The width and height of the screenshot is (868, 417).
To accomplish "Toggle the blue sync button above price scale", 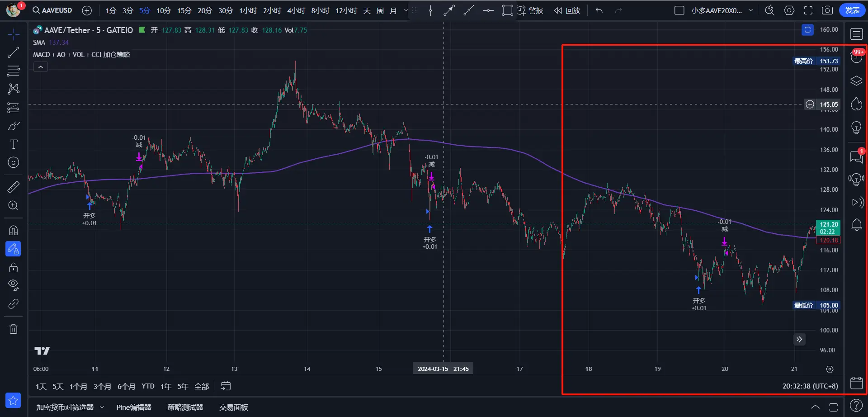I will pyautogui.click(x=807, y=30).
